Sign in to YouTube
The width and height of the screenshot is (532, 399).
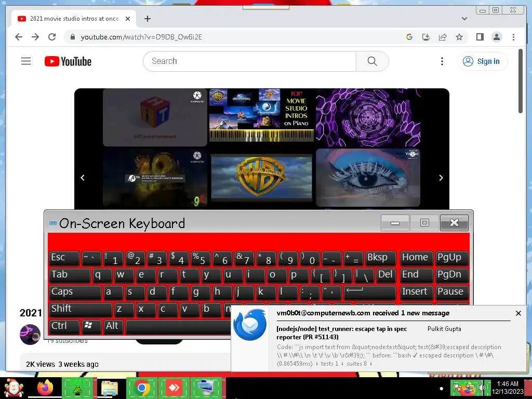pyautogui.click(x=482, y=61)
